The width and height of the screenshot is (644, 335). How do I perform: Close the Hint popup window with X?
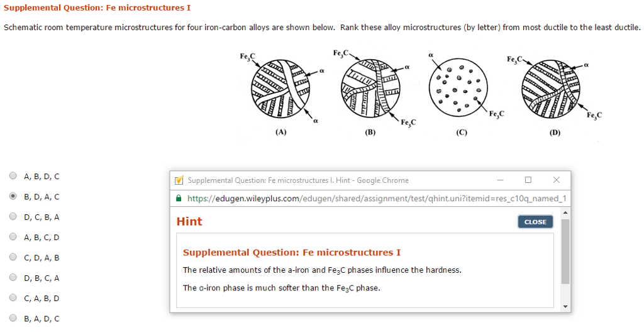[557, 180]
